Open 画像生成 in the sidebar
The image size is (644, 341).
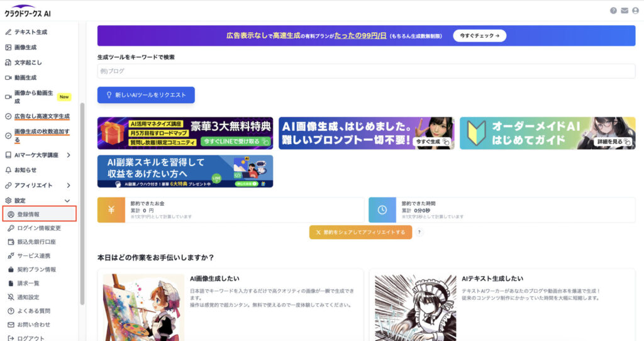pyautogui.click(x=25, y=47)
